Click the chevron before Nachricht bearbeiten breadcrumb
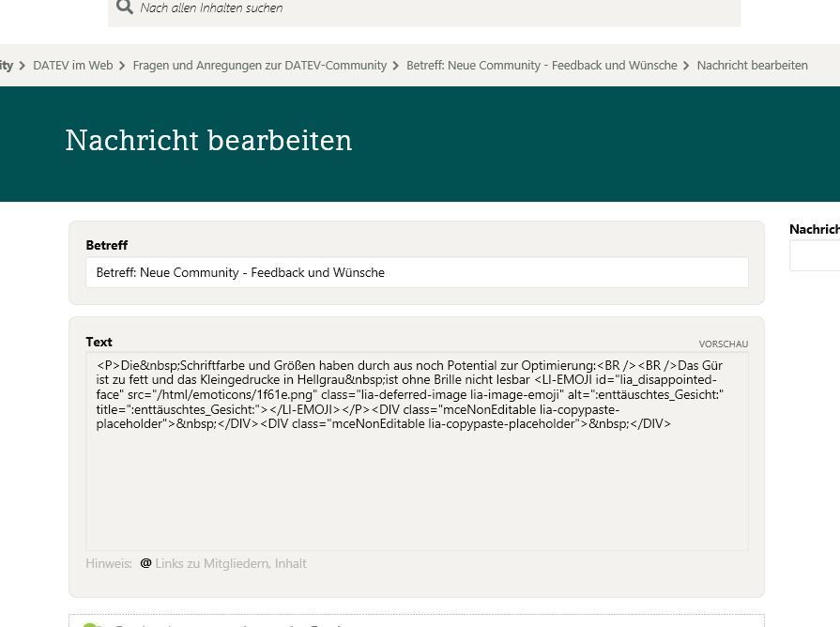The height and width of the screenshot is (627, 840). (687, 66)
